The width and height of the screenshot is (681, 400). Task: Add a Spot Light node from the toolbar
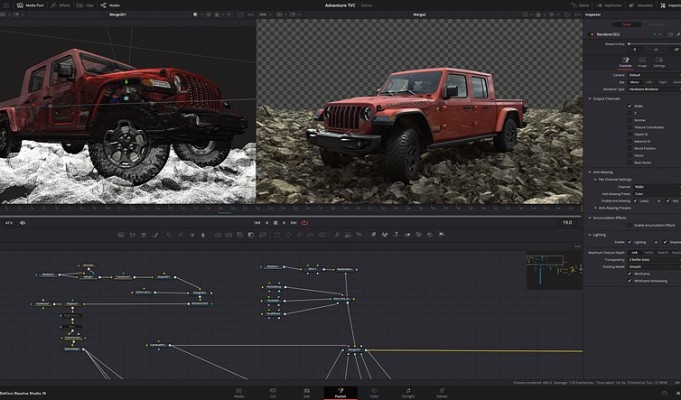click(x=430, y=235)
